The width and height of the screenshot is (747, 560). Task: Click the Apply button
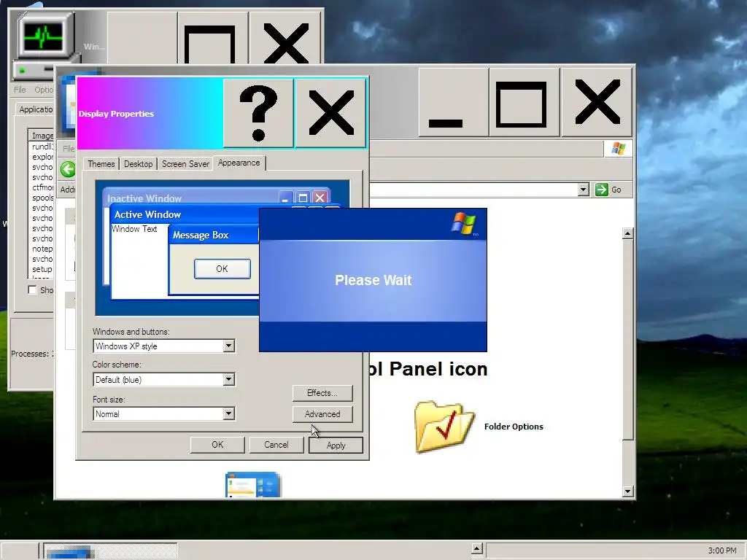[x=336, y=446]
